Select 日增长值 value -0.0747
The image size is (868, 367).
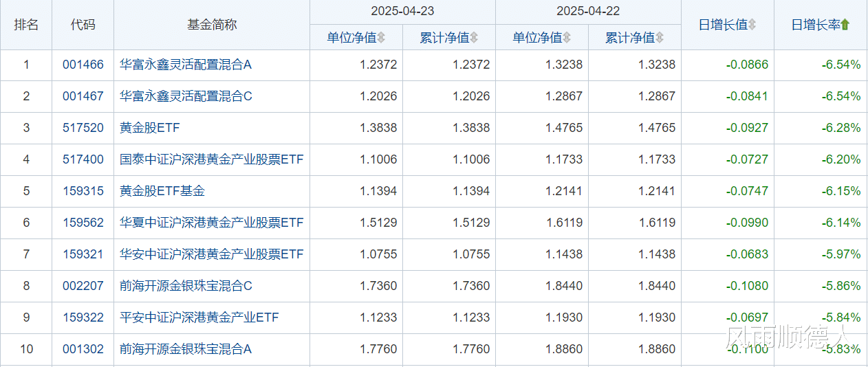pos(747,191)
